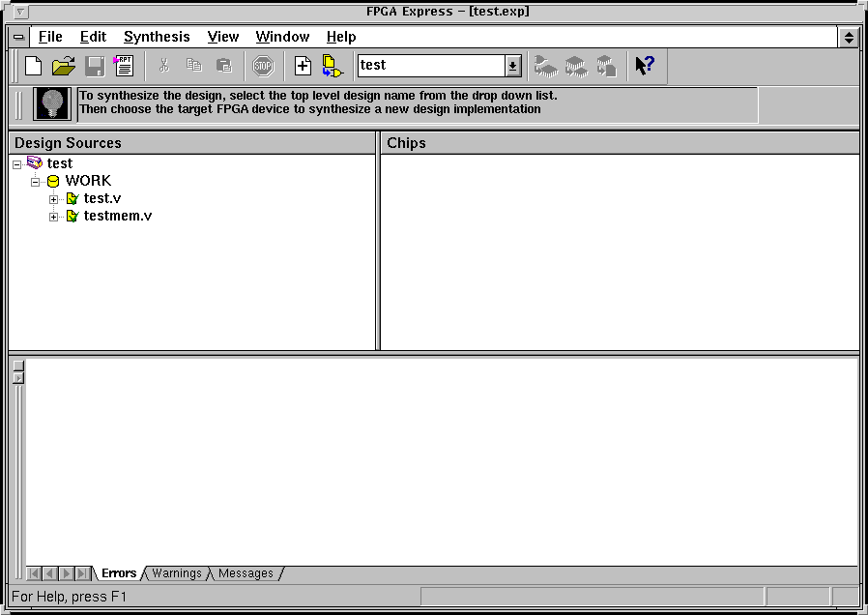Open the RPT report icon
The height and width of the screenshot is (615, 868).
[124, 66]
